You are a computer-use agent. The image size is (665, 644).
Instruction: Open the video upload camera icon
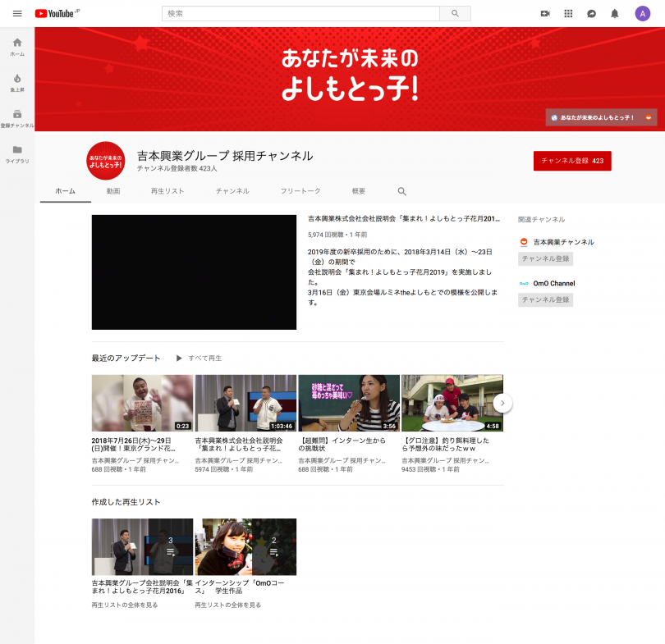pyautogui.click(x=545, y=13)
